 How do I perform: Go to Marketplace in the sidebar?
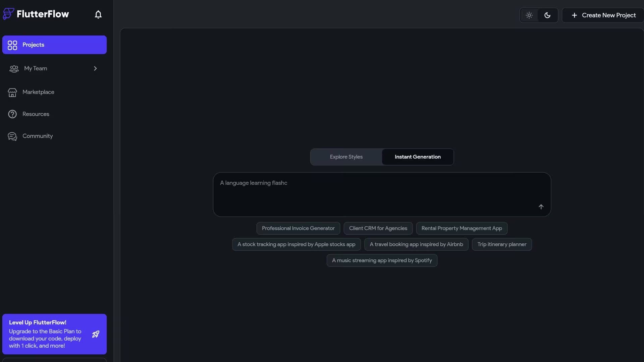[x=54, y=92]
